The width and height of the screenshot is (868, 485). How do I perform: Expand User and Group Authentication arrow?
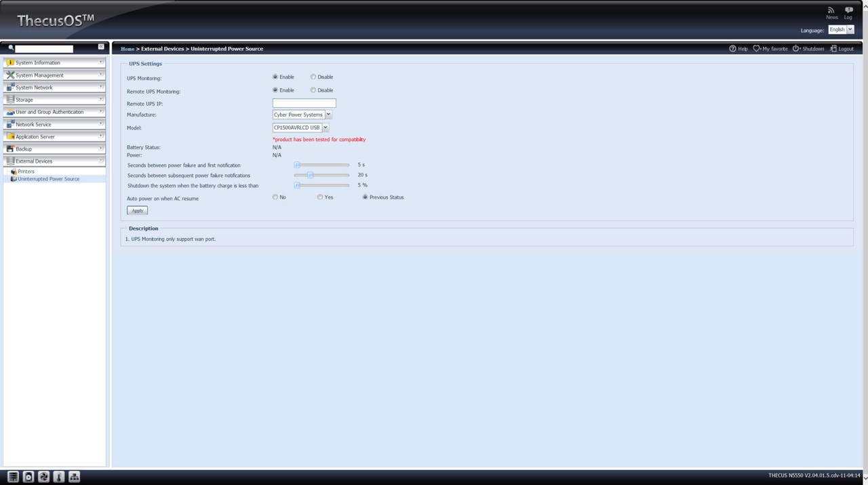[x=101, y=111]
